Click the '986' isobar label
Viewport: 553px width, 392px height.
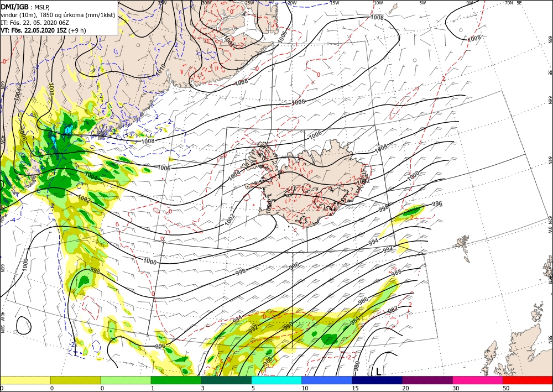click(x=363, y=301)
